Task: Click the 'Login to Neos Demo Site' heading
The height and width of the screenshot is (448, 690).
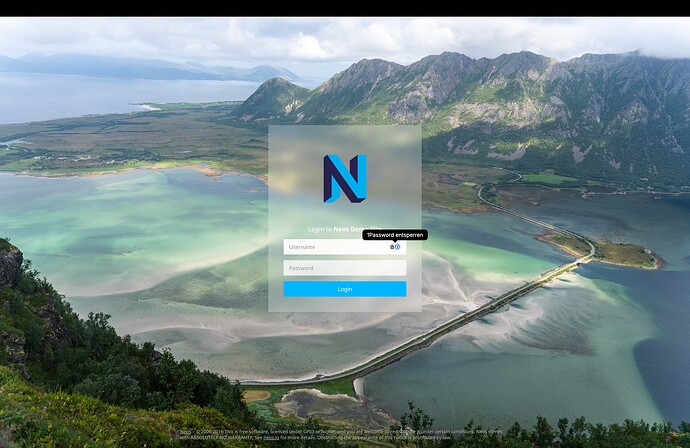Action: tap(318, 229)
